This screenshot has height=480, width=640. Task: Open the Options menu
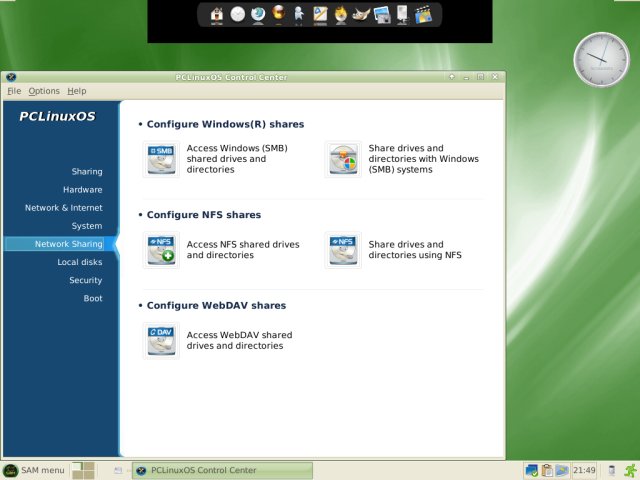(44, 91)
